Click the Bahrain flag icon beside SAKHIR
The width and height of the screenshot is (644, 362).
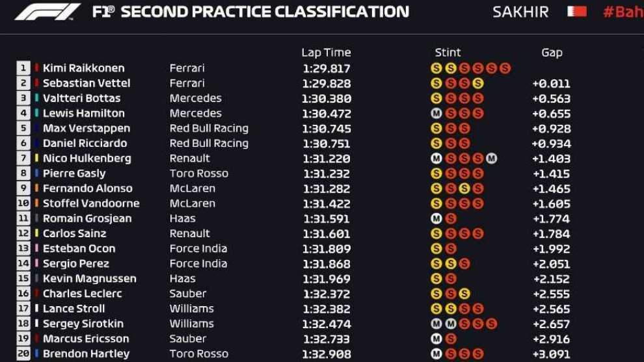click(x=576, y=12)
